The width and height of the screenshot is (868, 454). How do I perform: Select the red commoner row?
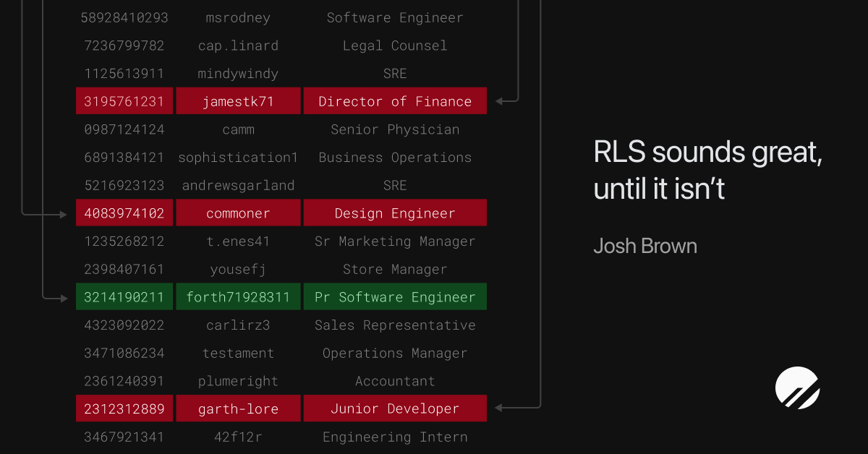(238, 212)
